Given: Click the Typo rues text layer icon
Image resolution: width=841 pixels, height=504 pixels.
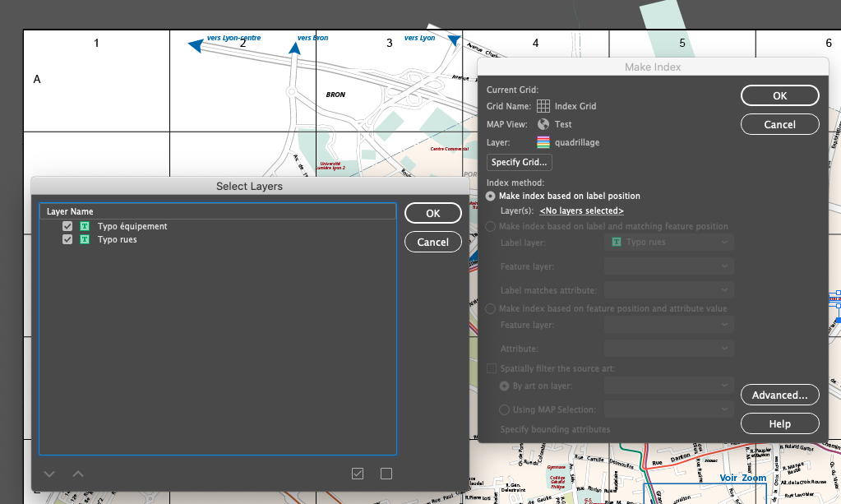Looking at the screenshot, I should [85, 240].
